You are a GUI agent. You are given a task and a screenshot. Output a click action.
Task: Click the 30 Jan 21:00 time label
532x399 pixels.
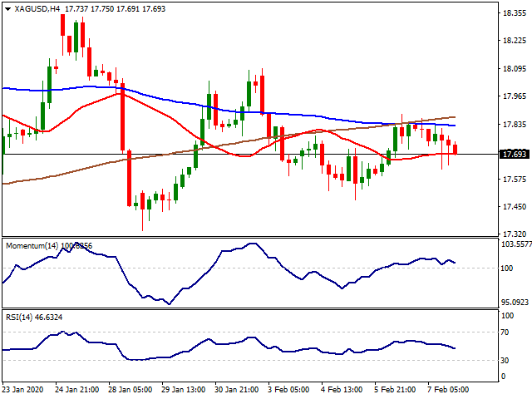237,390
